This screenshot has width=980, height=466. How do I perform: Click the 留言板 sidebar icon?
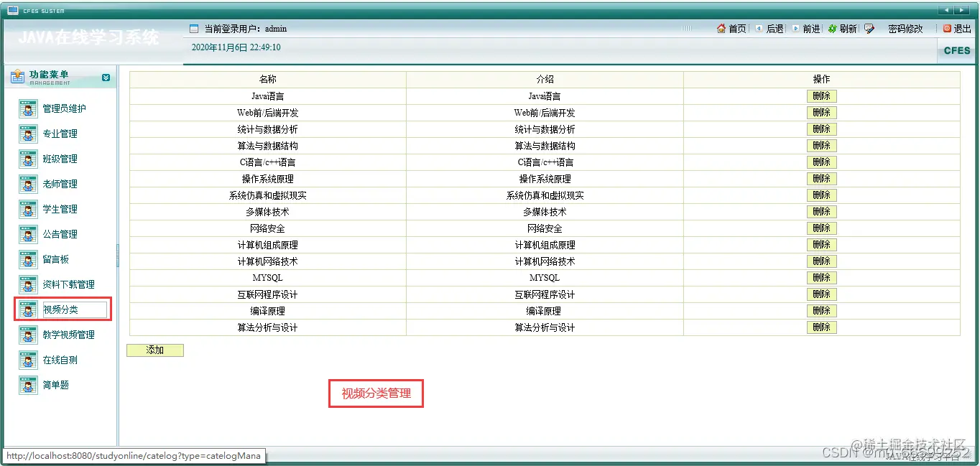(x=28, y=259)
